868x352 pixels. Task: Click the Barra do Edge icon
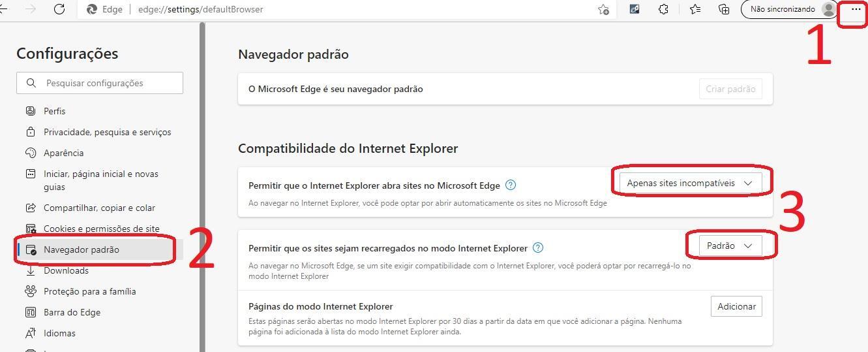click(30, 312)
